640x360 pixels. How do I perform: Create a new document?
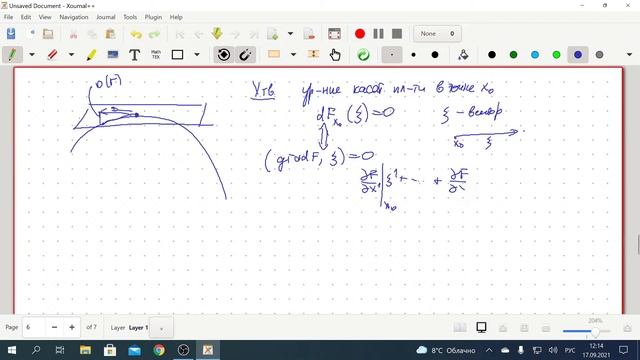[31, 33]
